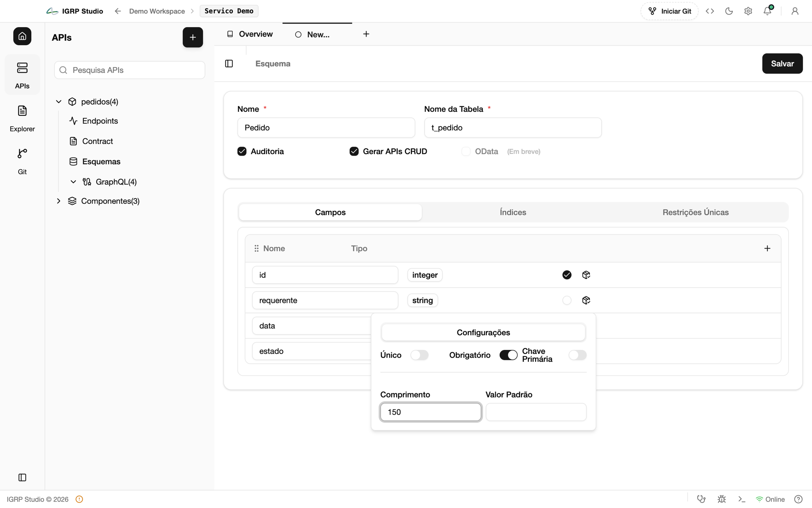Open Demo Workspace breadcrumb link
This screenshot has height=508, width=812.
pyautogui.click(x=157, y=11)
